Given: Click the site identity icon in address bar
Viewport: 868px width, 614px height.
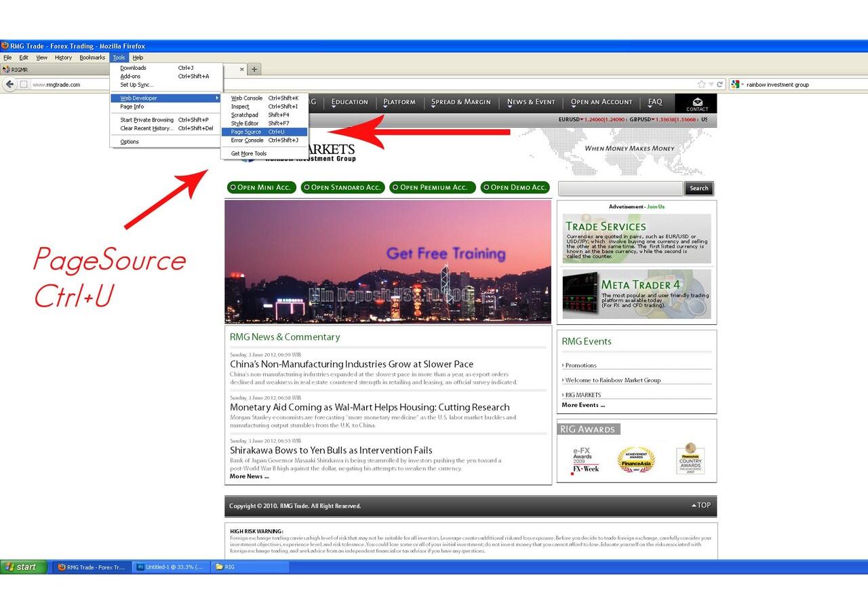Looking at the screenshot, I should coord(23,85).
